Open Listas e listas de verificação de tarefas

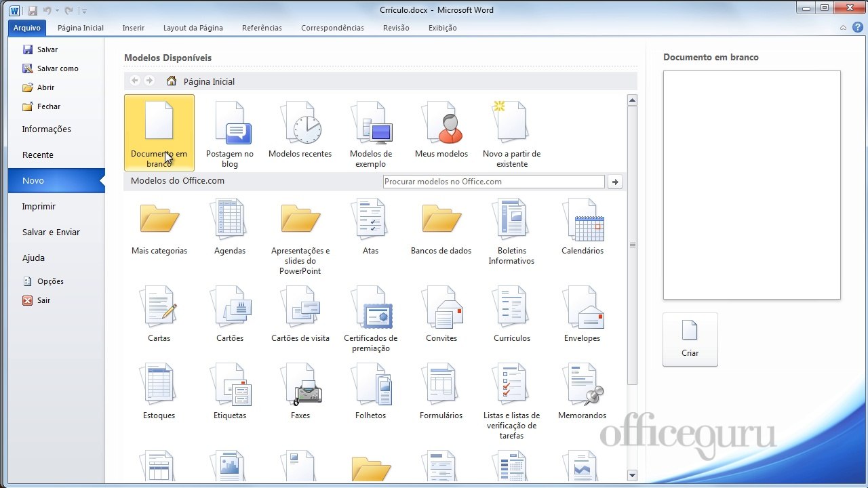click(x=512, y=401)
